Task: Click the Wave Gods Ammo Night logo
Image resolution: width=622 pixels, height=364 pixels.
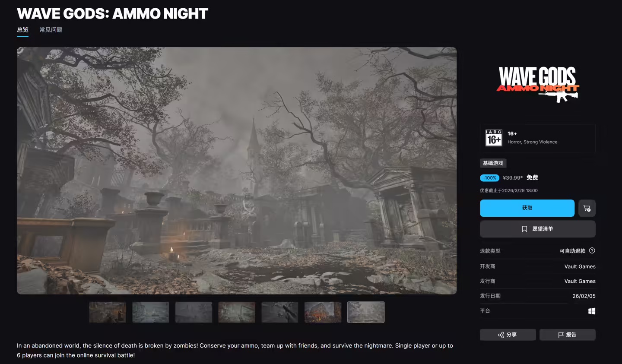Action: [x=538, y=84]
